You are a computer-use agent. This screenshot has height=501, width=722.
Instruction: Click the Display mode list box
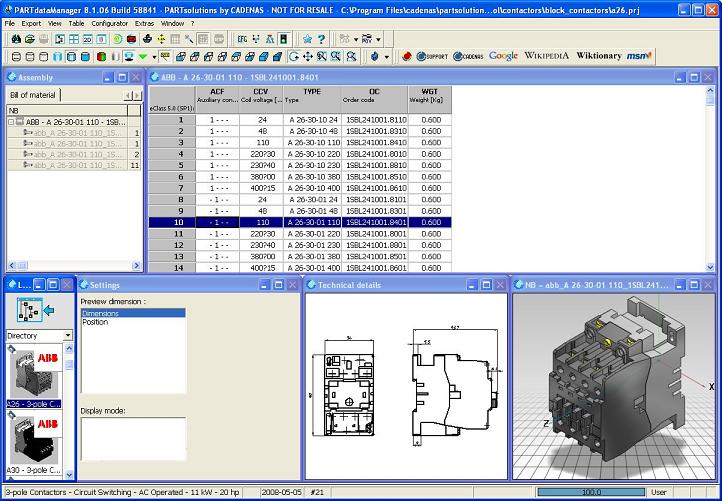pos(133,439)
